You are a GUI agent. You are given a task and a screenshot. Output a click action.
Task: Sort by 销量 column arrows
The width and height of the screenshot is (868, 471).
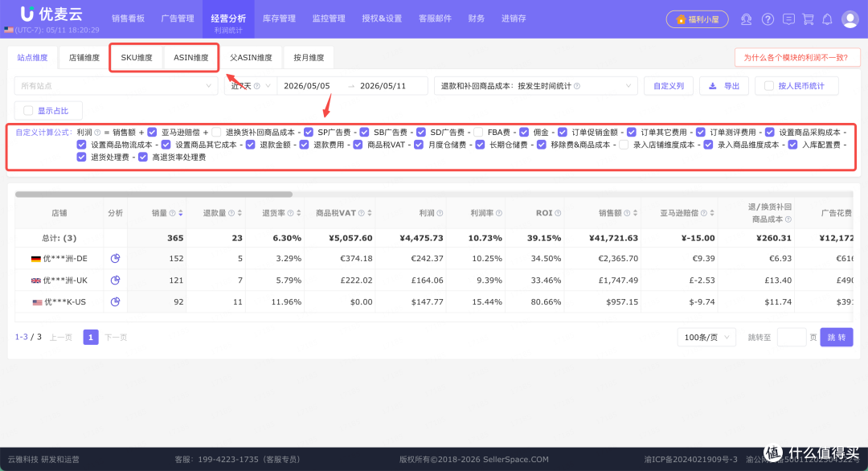[181, 213]
